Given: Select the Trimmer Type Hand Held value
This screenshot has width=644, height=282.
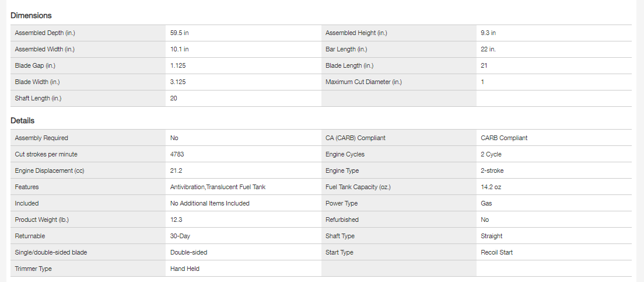Looking at the screenshot, I should click(x=185, y=269).
